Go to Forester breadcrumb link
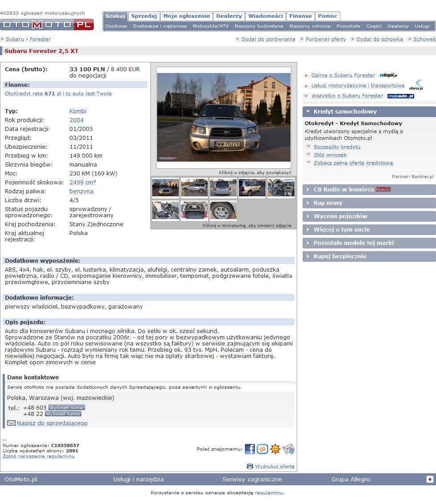The width and height of the screenshot is (436, 504). coord(40,39)
